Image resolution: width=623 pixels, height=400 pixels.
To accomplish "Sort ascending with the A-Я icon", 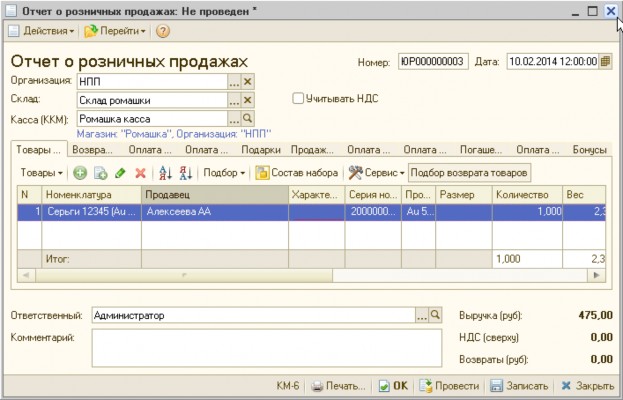I will (165, 173).
